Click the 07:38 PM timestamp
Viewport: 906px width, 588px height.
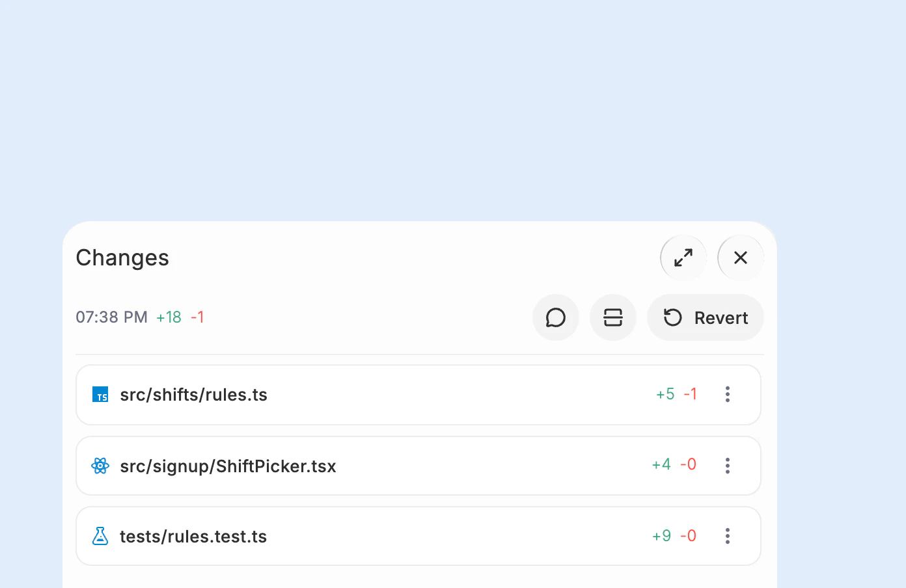pyautogui.click(x=112, y=317)
